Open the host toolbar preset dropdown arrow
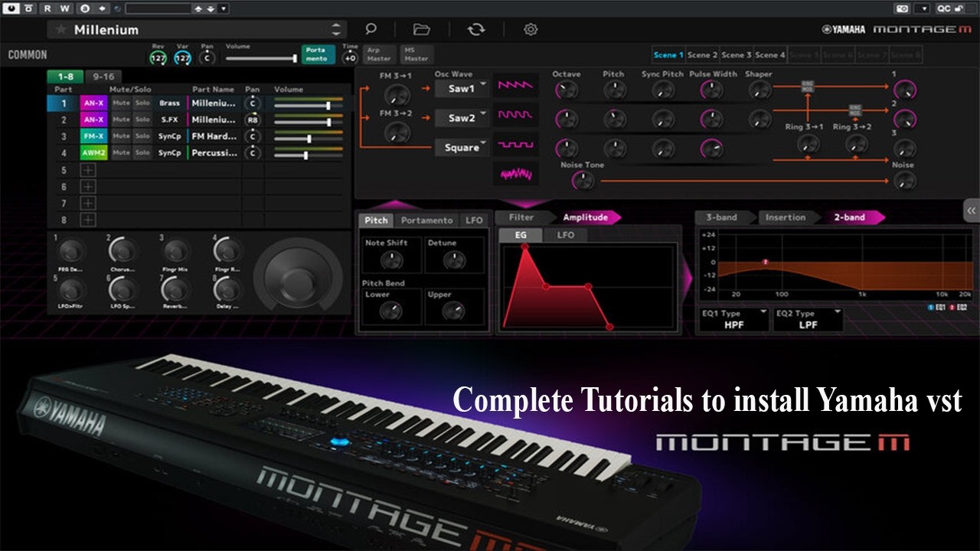 click(223, 8)
